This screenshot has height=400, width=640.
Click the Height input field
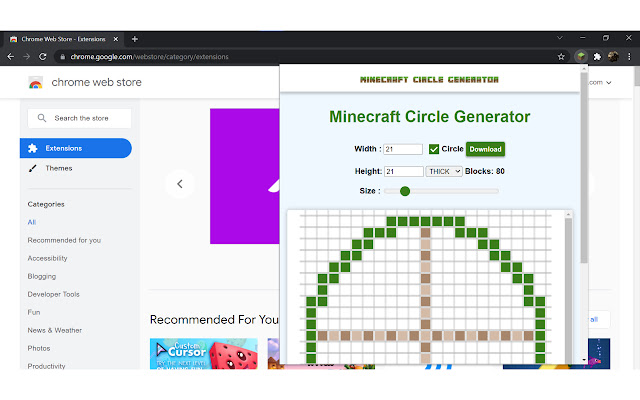[404, 171]
